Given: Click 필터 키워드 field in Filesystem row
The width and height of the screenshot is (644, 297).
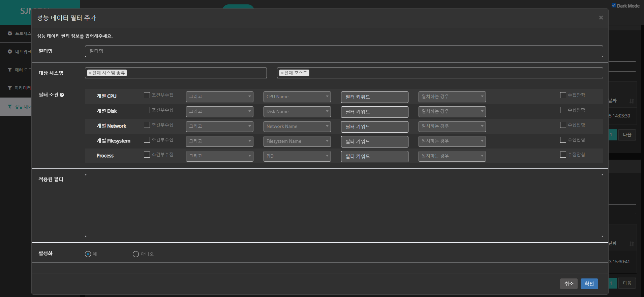Looking at the screenshot, I should point(375,141).
